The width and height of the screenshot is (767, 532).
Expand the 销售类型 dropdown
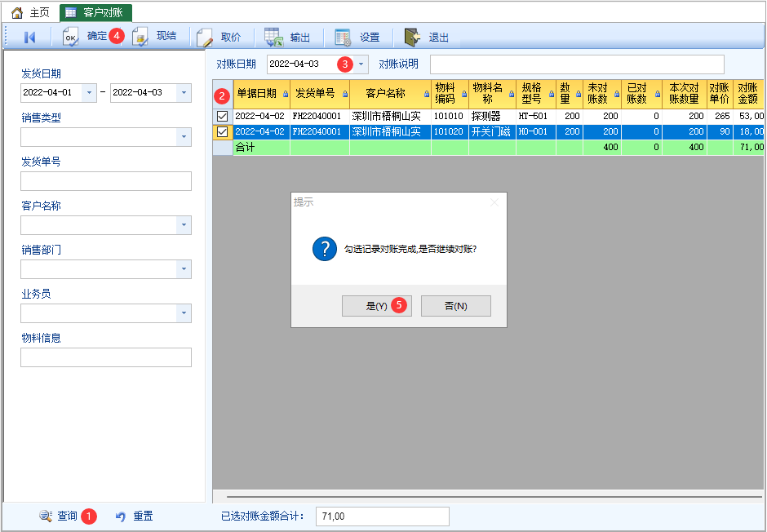click(x=184, y=137)
